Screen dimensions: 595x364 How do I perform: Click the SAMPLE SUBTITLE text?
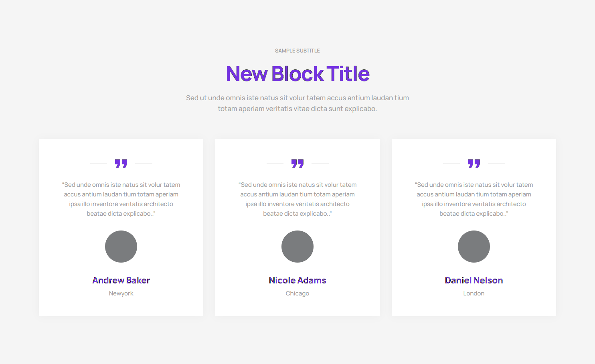297,51
